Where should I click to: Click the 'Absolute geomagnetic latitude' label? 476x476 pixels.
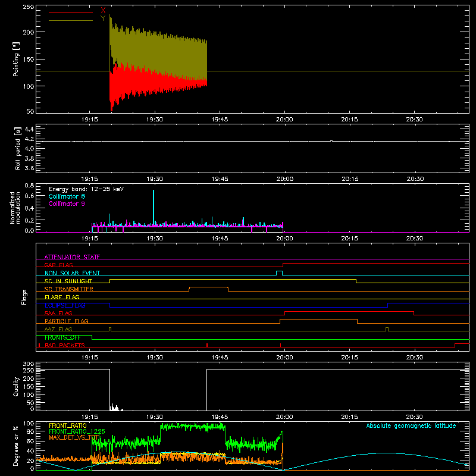[x=411, y=425]
